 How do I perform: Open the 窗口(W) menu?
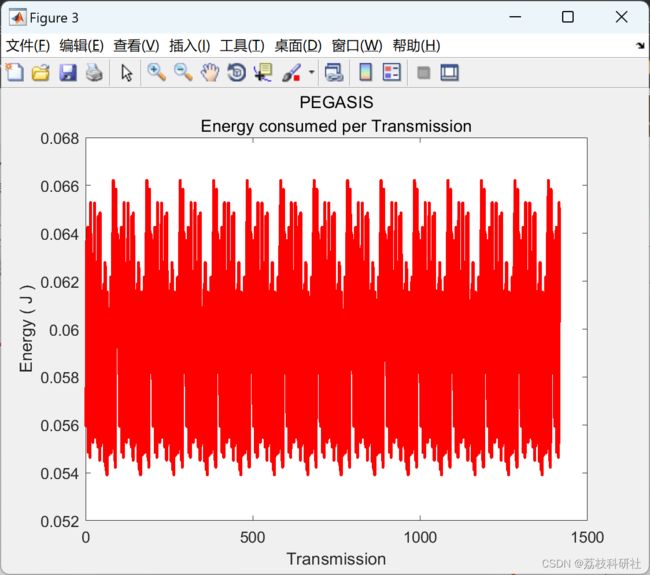tap(357, 46)
